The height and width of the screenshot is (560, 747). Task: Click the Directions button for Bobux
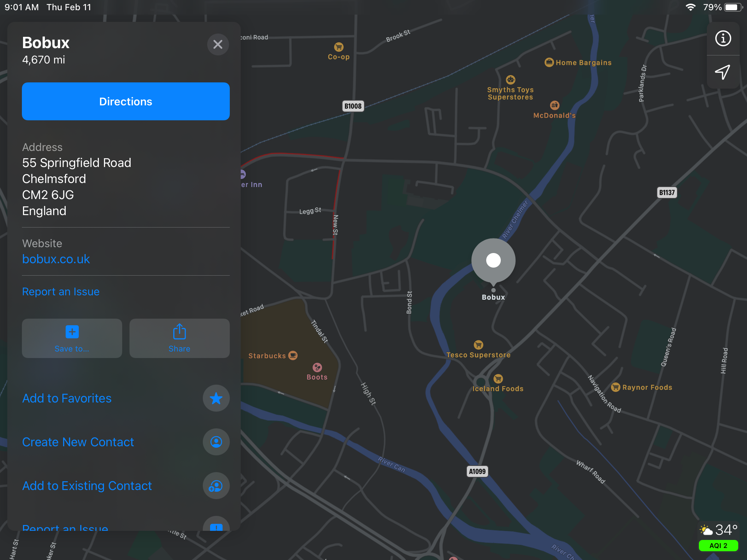pos(126,101)
